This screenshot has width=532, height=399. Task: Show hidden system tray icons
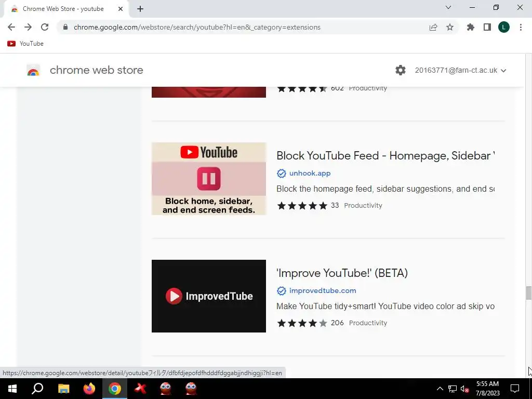click(x=440, y=389)
